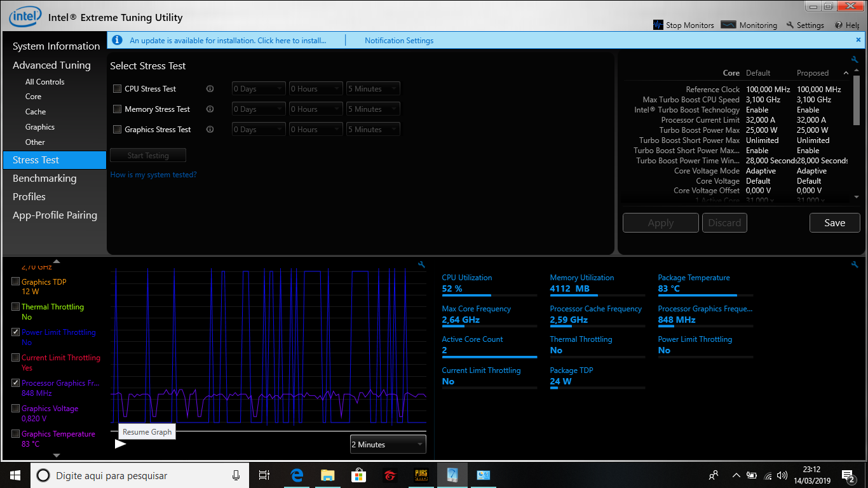Open the Monitoring view from top toolbar
The width and height of the screenshot is (868, 488).
[x=749, y=25]
